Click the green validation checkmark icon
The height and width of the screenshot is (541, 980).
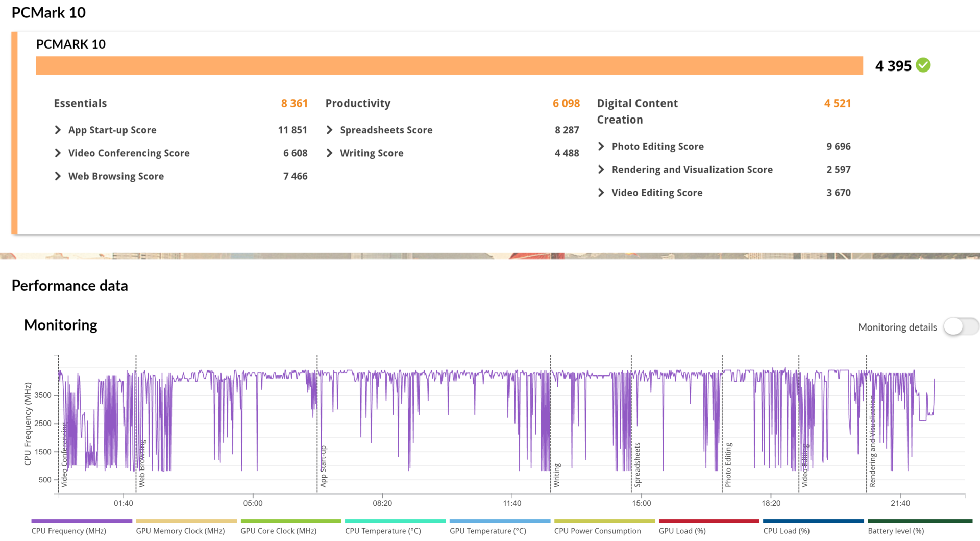(x=923, y=65)
